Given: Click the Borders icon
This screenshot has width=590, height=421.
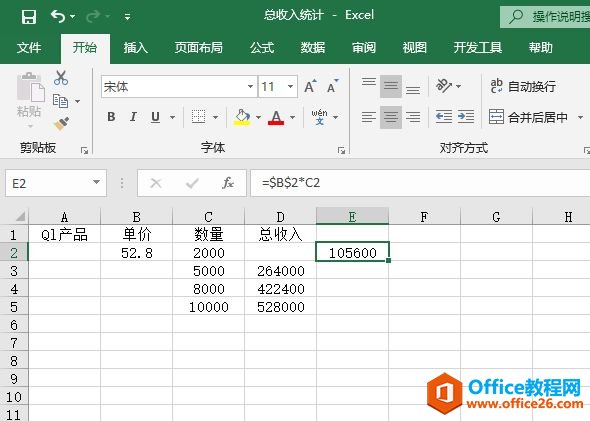Looking at the screenshot, I should pos(198,117).
